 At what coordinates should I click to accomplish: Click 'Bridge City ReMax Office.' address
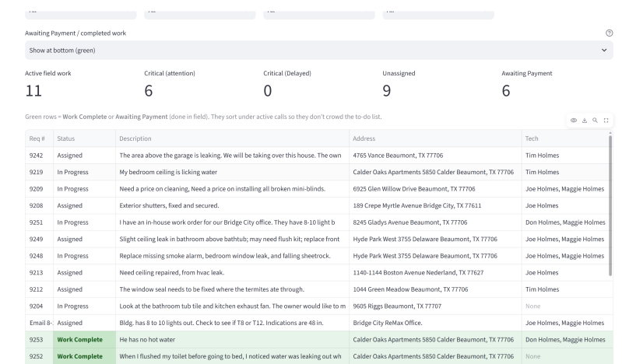pos(436,323)
